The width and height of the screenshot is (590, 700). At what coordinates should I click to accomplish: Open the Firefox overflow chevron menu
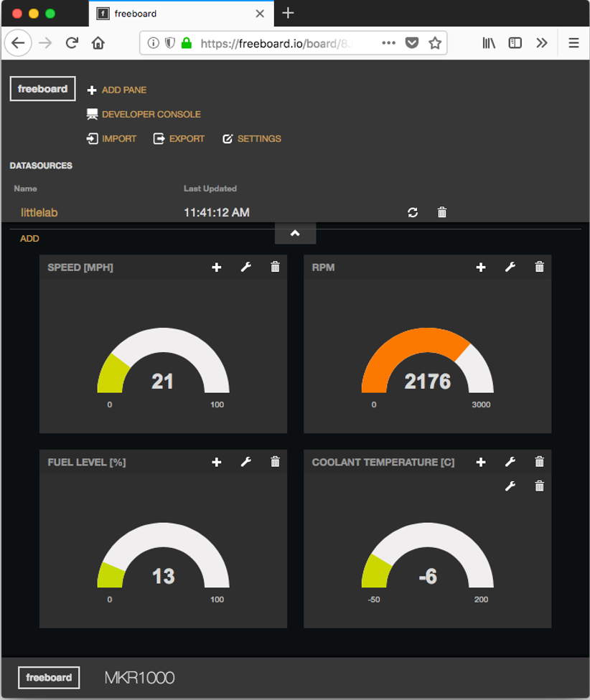pyautogui.click(x=543, y=43)
